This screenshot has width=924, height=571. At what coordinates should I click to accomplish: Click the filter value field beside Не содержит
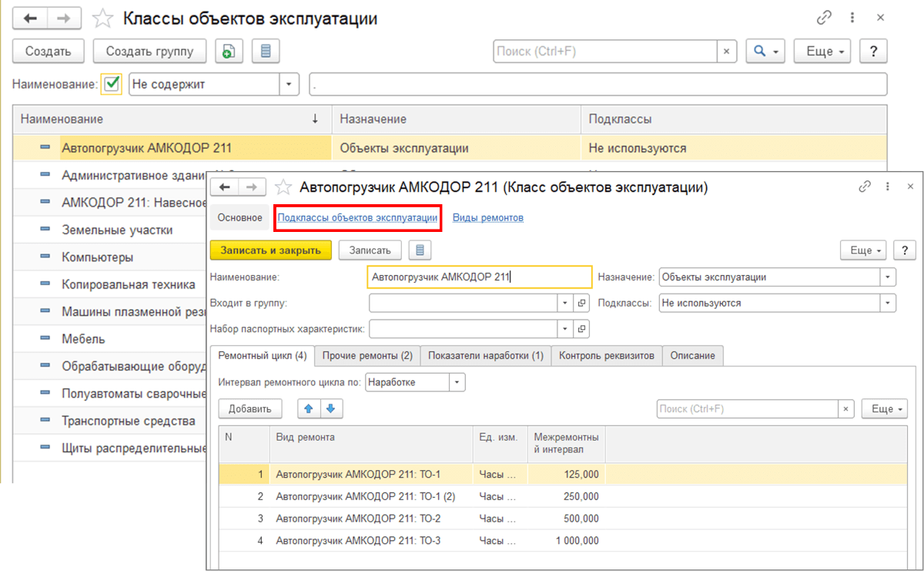[598, 84]
